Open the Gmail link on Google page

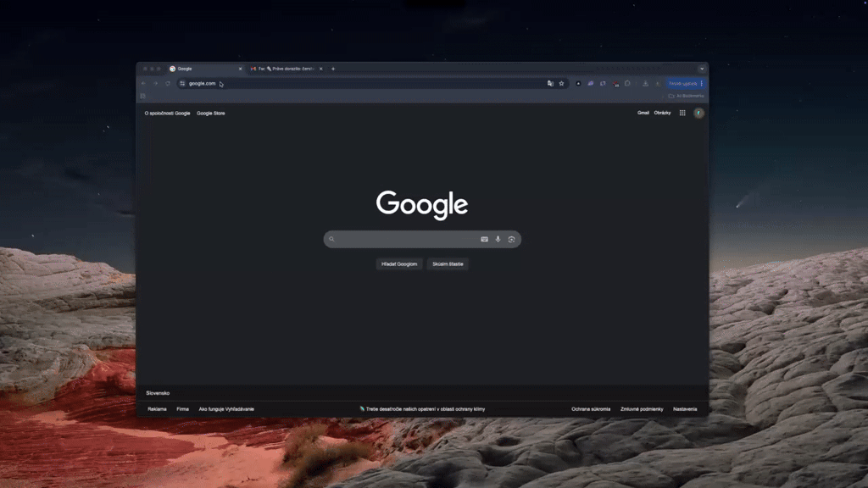643,113
